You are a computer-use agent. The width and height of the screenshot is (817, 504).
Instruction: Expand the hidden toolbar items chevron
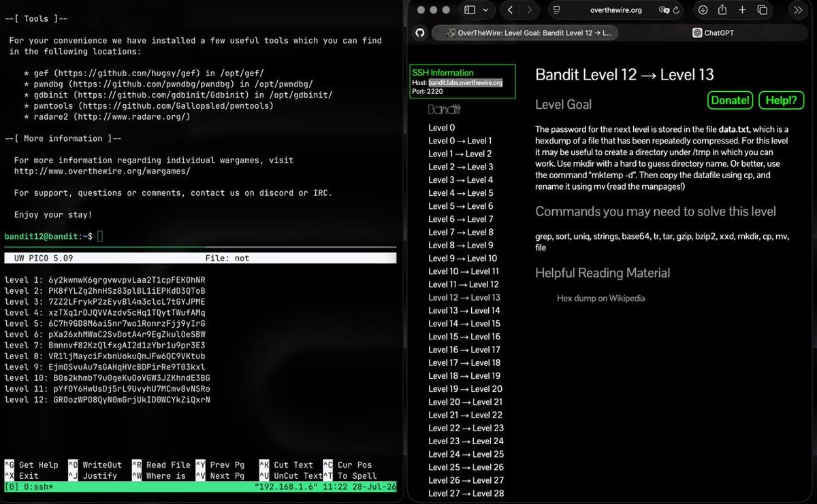[x=798, y=10]
